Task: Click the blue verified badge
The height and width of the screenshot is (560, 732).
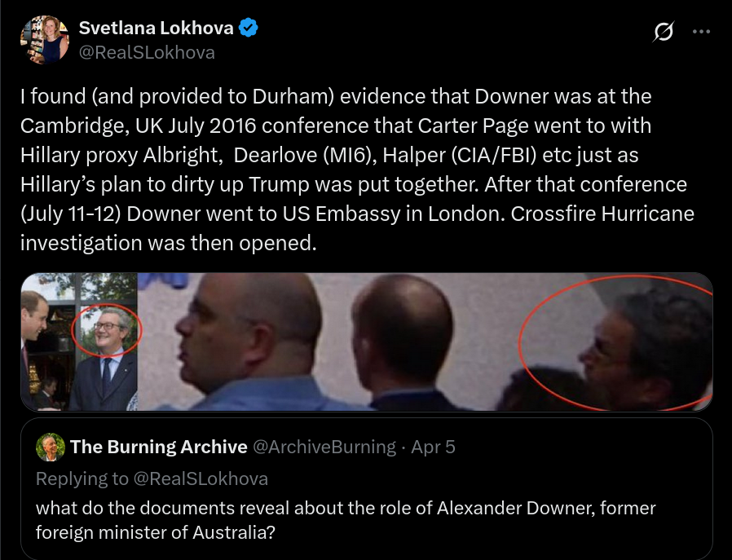Action: [x=249, y=28]
